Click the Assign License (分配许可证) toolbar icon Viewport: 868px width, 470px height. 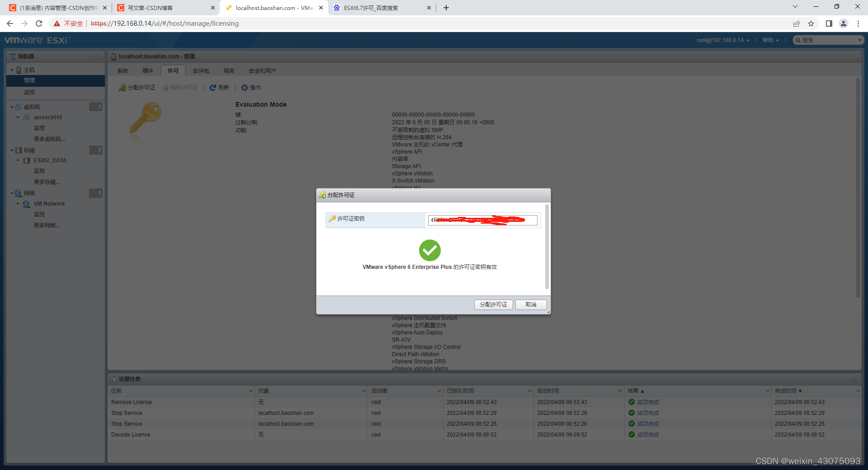pyautogui.click(x=123, y=88)
